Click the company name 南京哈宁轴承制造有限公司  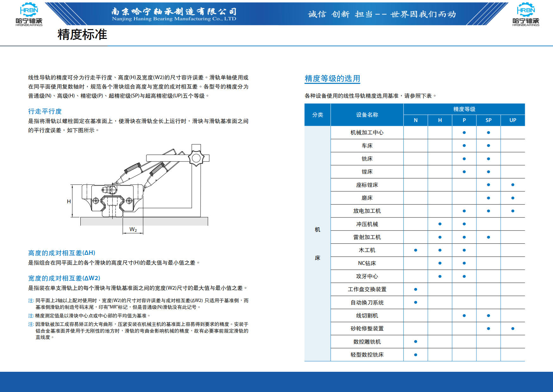[x=174, y=11]
